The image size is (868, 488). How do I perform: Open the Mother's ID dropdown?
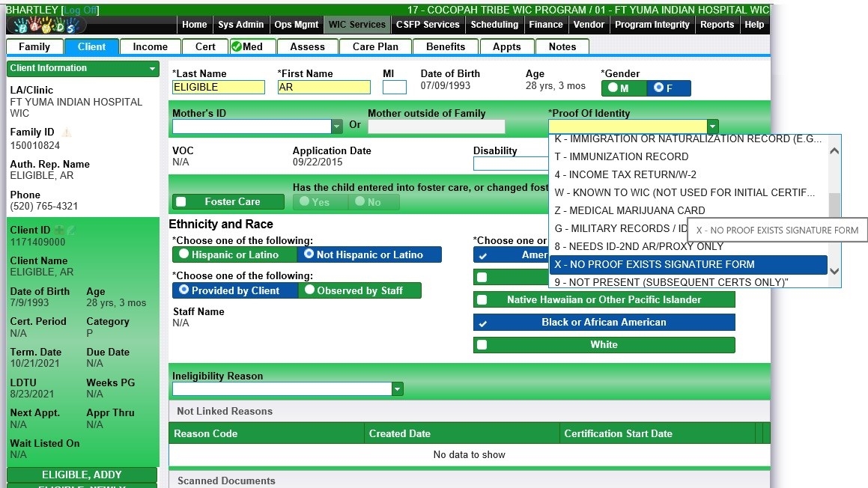point(337,126)
